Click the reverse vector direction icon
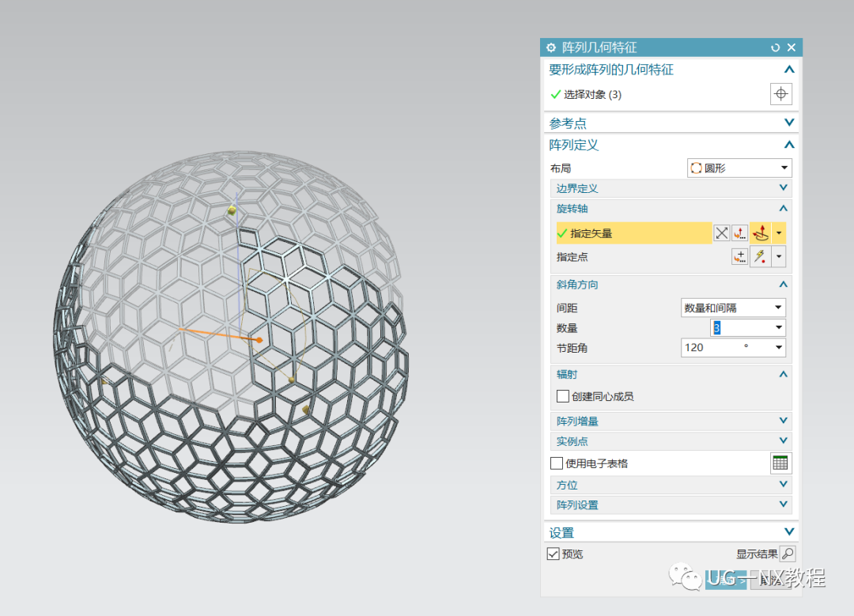Viewport: 854px width, 616px height. pyautogui.click(x=722, y=233)
